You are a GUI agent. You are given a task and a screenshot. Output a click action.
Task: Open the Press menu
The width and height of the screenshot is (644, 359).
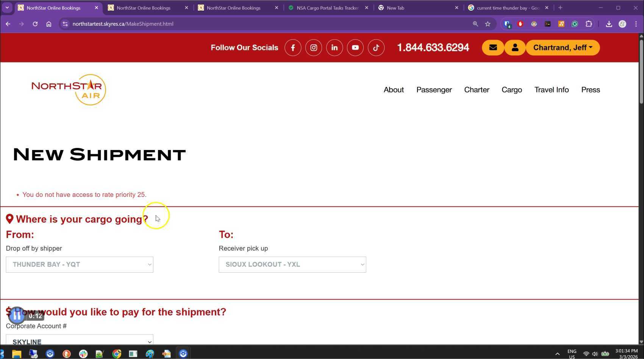[x=591, y=90]
